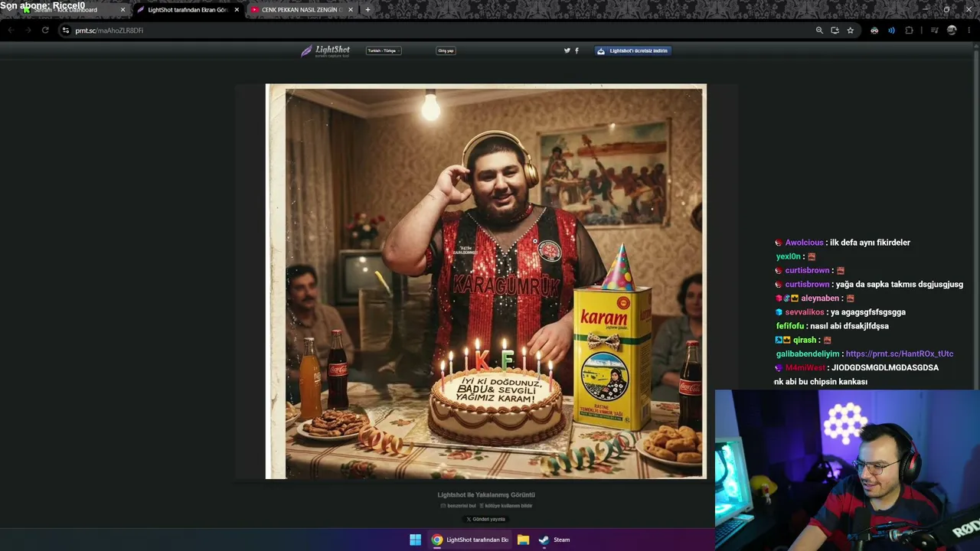
Task: Click chat username yexl0n
Action: pos(788,256)
